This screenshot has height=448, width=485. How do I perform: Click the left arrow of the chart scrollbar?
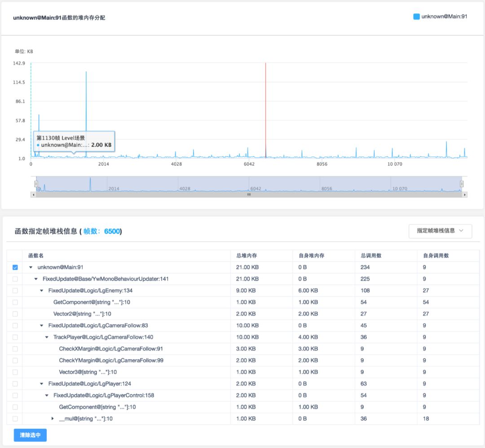pyautogui.click(x=33, y=195)
